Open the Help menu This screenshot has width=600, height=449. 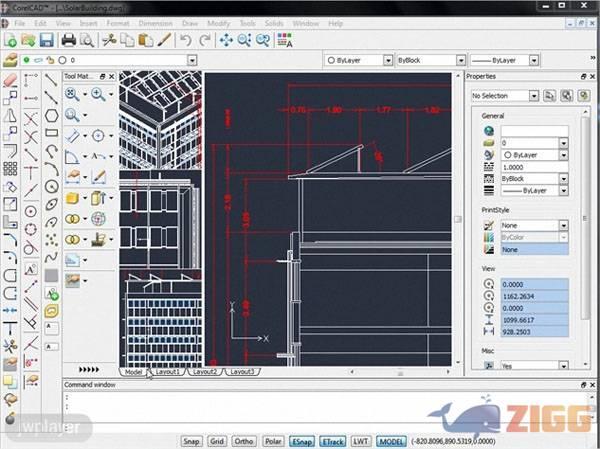336,23
